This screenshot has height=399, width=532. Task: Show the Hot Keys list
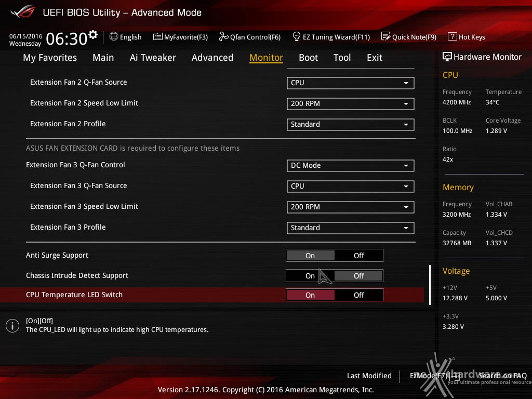472,37
